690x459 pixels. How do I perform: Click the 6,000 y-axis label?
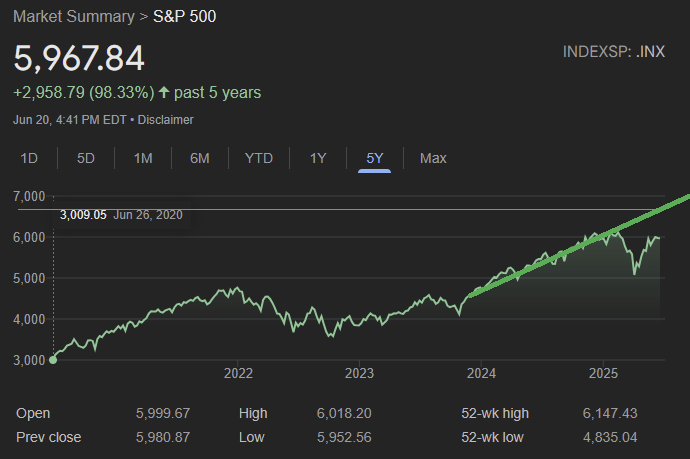pos(29,237)
